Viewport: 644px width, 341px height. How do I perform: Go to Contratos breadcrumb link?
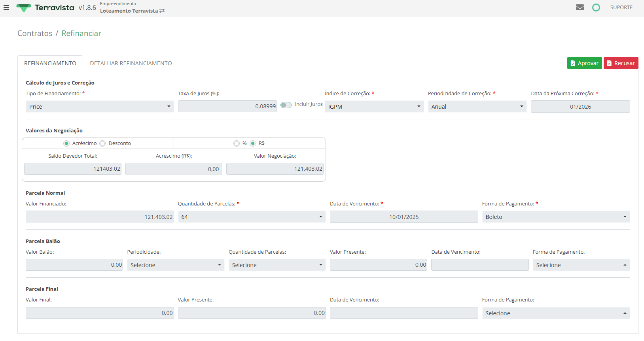(35, 34)
